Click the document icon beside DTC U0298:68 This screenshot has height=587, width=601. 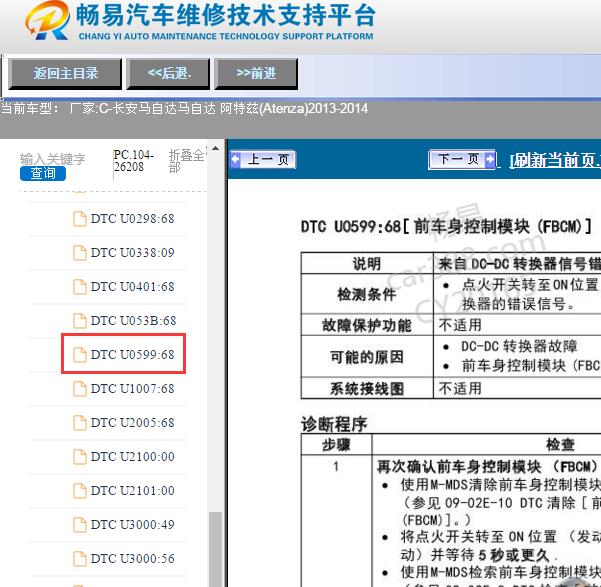(80, 219)
